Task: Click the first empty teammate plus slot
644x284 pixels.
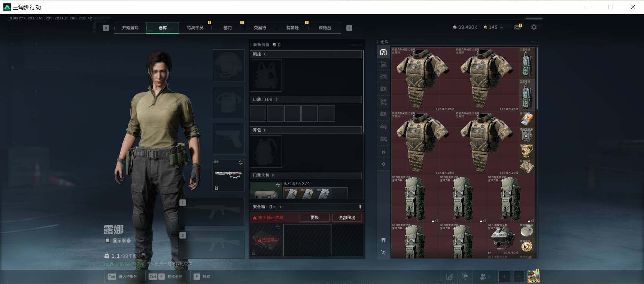Action: (504, 277)
